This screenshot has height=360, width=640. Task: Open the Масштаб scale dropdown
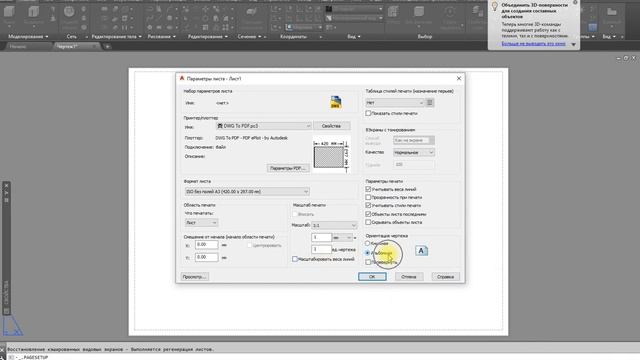pos(334,225)
